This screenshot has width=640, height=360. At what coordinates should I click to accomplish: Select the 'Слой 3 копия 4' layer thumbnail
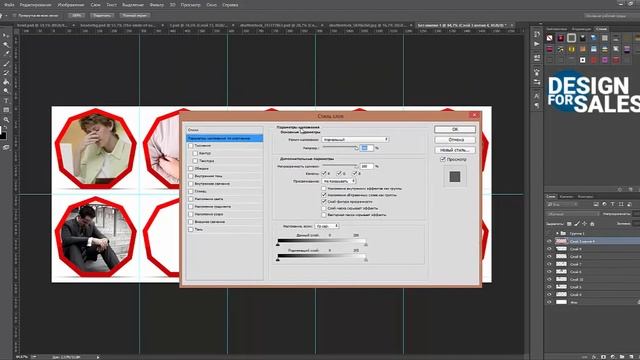pos(562,241)
